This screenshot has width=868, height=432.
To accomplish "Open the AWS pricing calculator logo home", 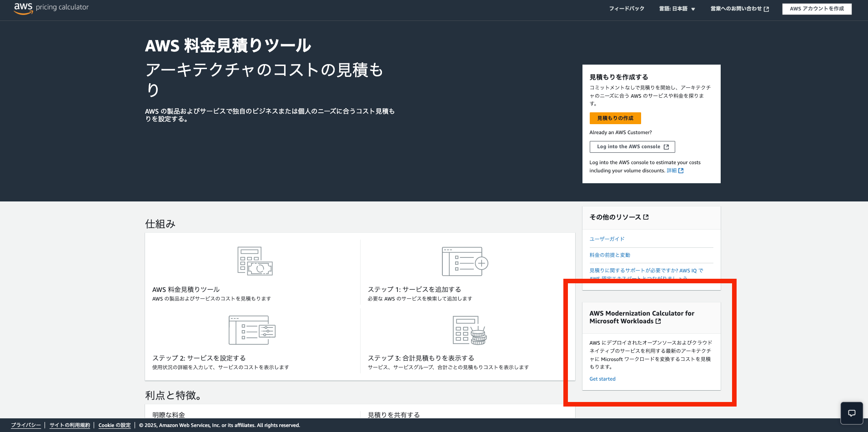I will point(51,8).
